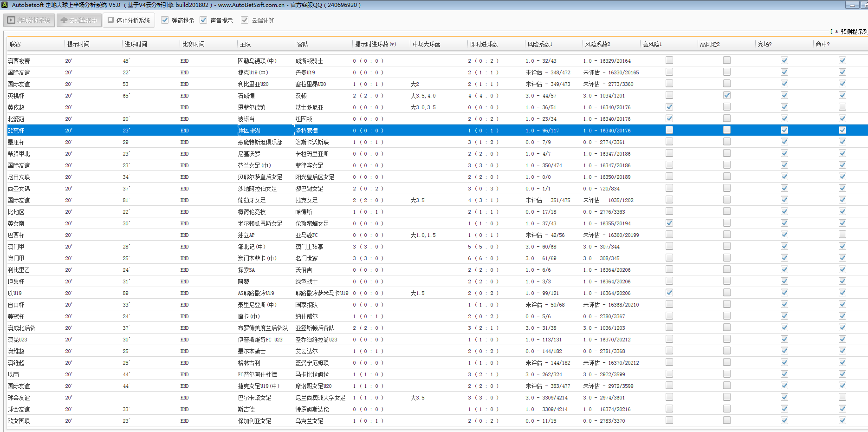Click the Autobetsoft app icon in title bar

click(5, 5)
